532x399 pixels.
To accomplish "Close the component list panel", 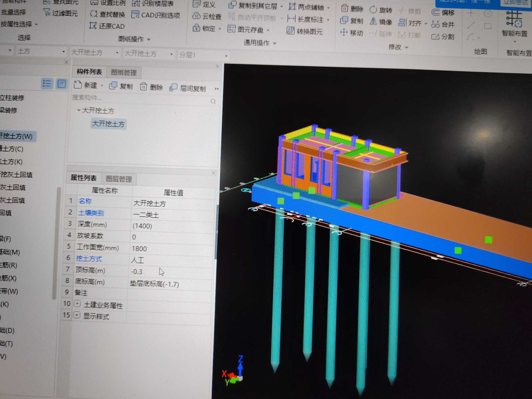I will coord(217,66).
